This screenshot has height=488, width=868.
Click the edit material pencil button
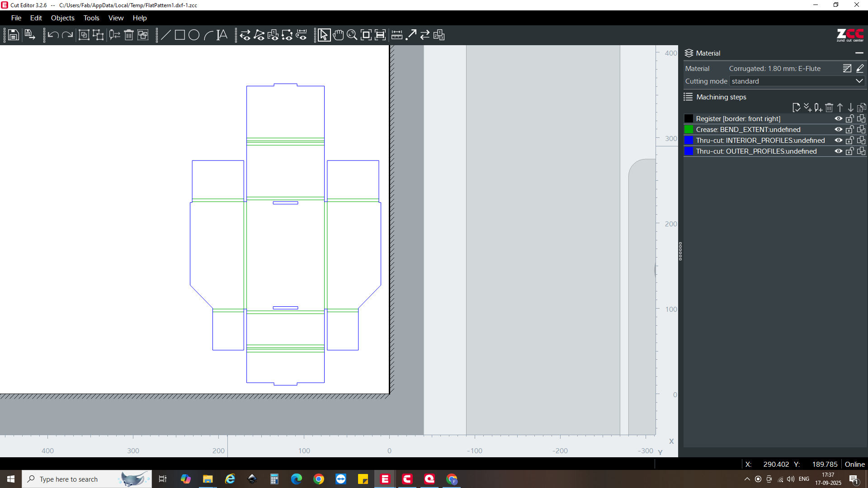point(860,69)
